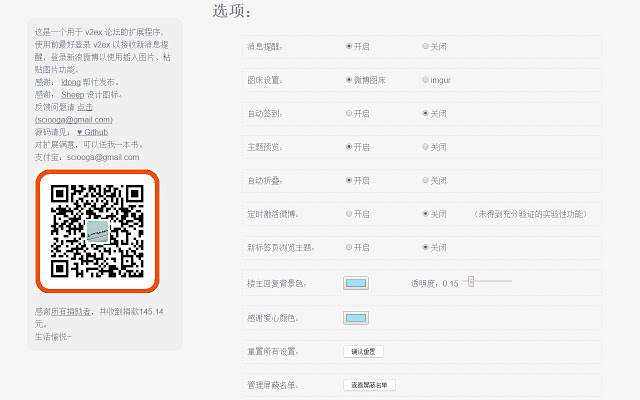The width and height of the screenshot is (640, 400).
Task: Enable 自动签到 with the 开启 radio
Action: (x=348, y=113)
